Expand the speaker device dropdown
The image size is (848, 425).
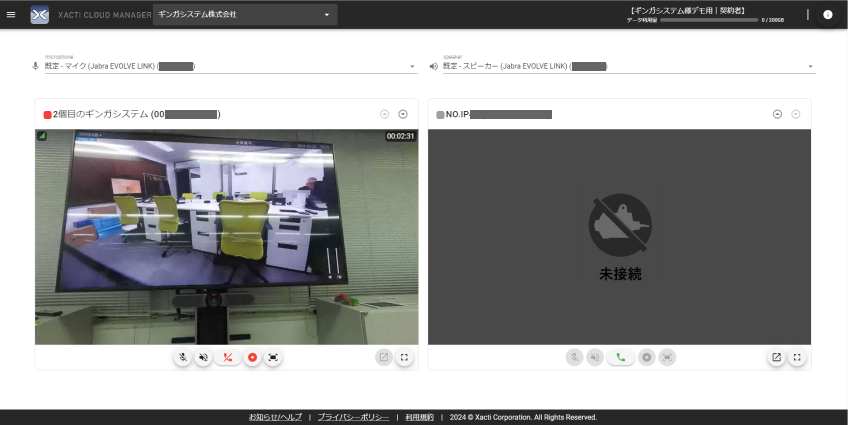pos(810,67)
